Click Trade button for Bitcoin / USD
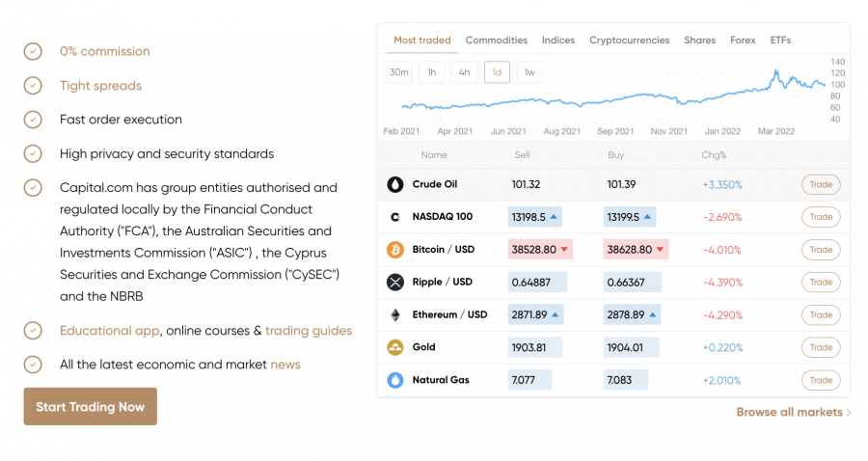868x461 pixels. click(x=821, y=250)
